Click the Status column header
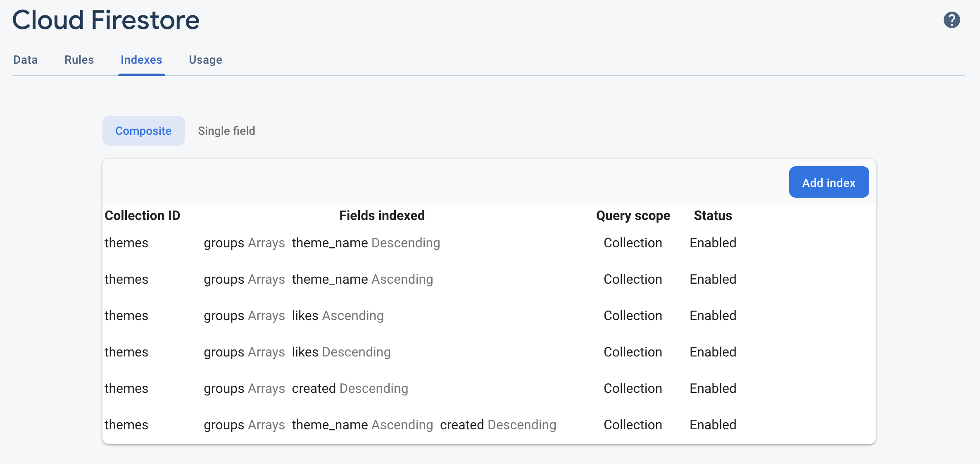Image resolution: width=980 pixels, height=464 pixels. click(x=713, y=215)
